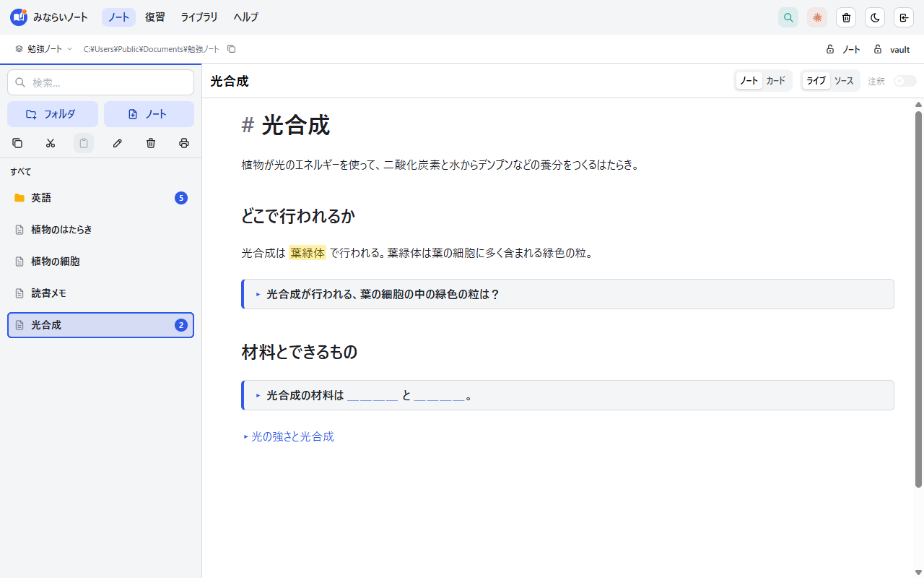Open the 英語 folder in sidebar

100,198
